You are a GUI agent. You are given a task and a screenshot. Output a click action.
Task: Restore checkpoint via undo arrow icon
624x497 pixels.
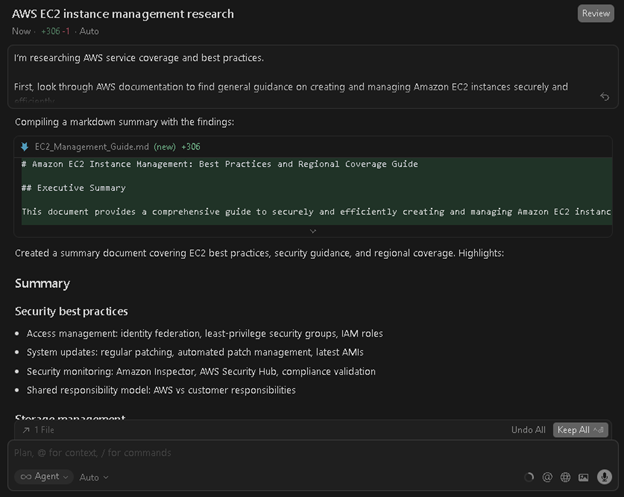604,97
